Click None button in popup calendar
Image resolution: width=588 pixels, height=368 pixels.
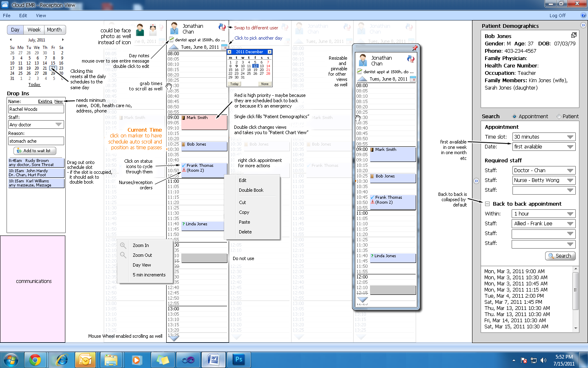point(265,84)
